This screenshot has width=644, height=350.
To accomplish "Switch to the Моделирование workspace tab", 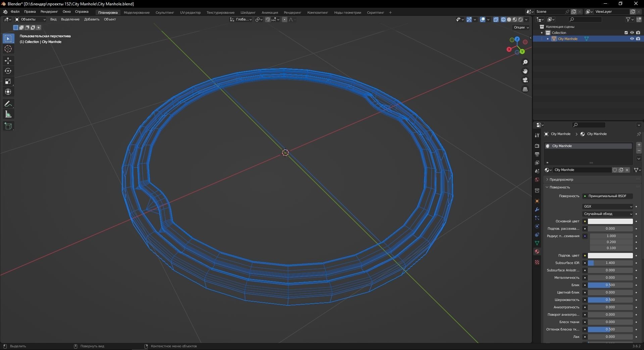I will [x=137, y=13].
